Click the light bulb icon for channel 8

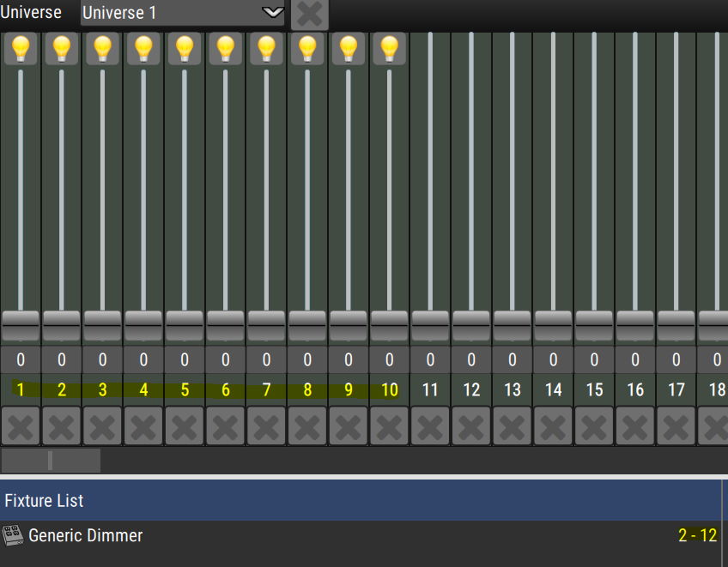click(307, 49)
